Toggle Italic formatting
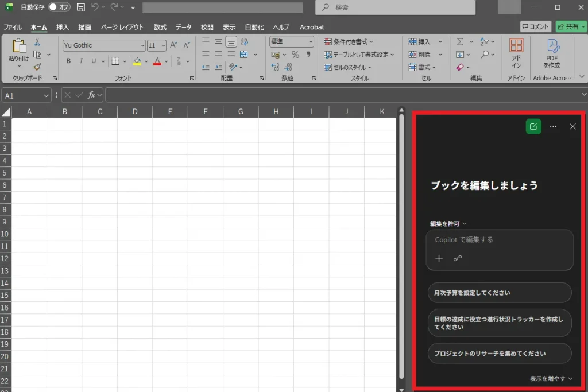 [x=81, y=61]
